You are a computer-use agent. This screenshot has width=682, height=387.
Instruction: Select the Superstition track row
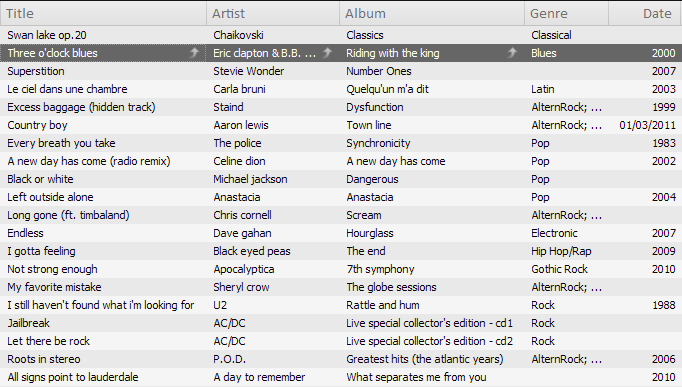(x=341, y=71)
